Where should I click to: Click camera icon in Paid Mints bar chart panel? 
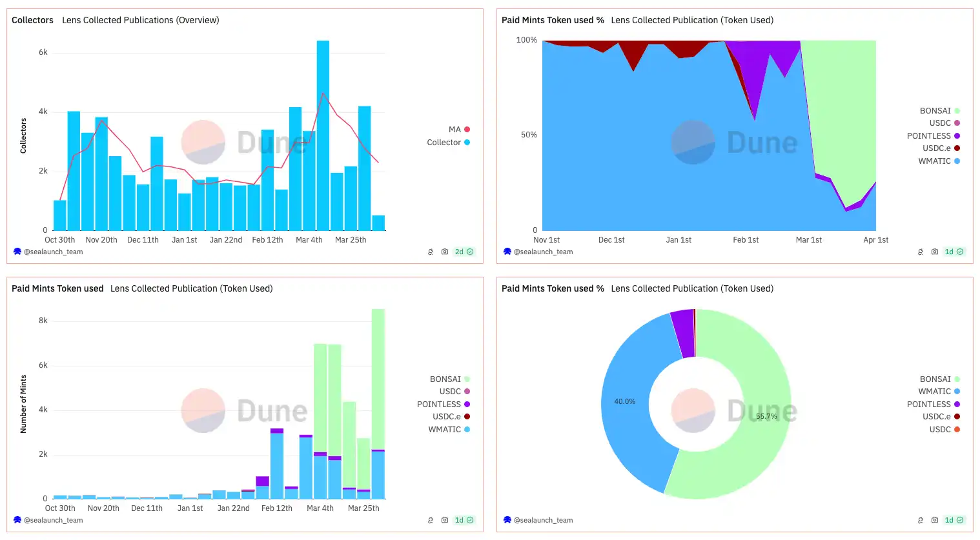click(x=445, y=520)
